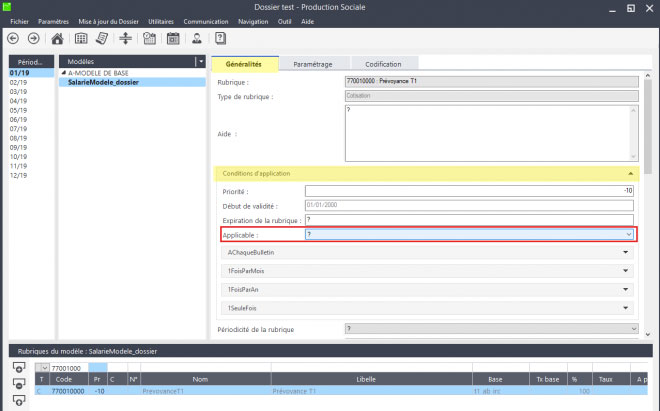This screenshot has height=411, width=660.
Task: Open the Utilitaires menu
Action: click(x=161, y=21)
